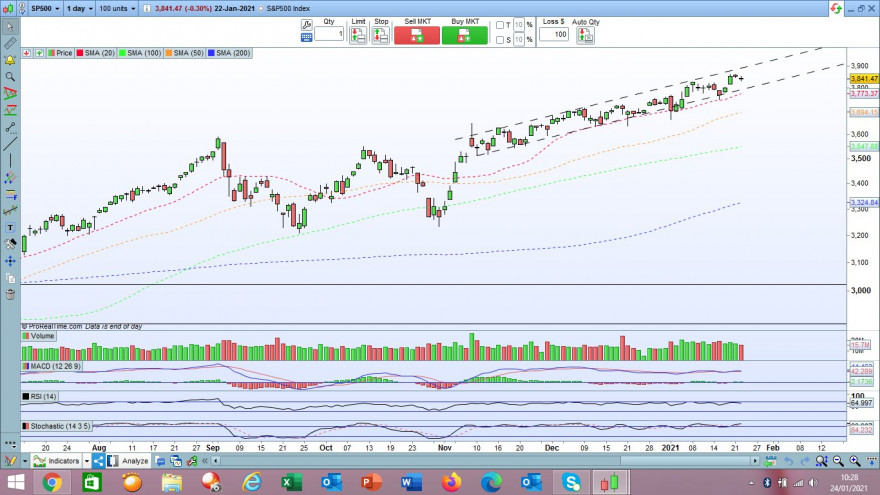Open the SP500 instrument dropdown
Viewport: 880px width, 495px height.
pyautogui.click(x=45, y=8)
